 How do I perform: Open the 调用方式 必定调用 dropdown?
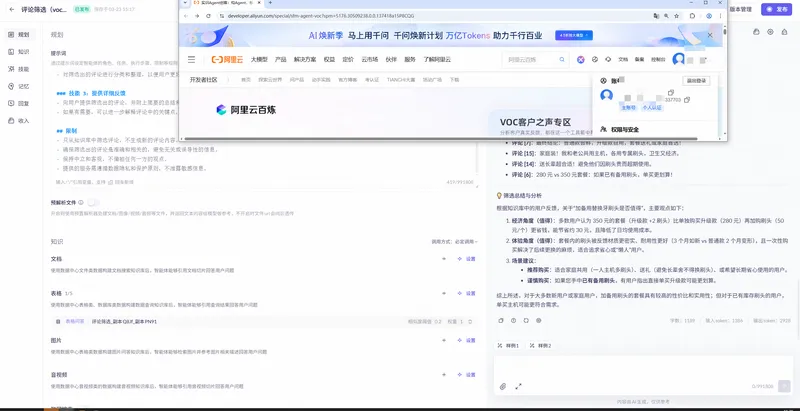point(454,242)
